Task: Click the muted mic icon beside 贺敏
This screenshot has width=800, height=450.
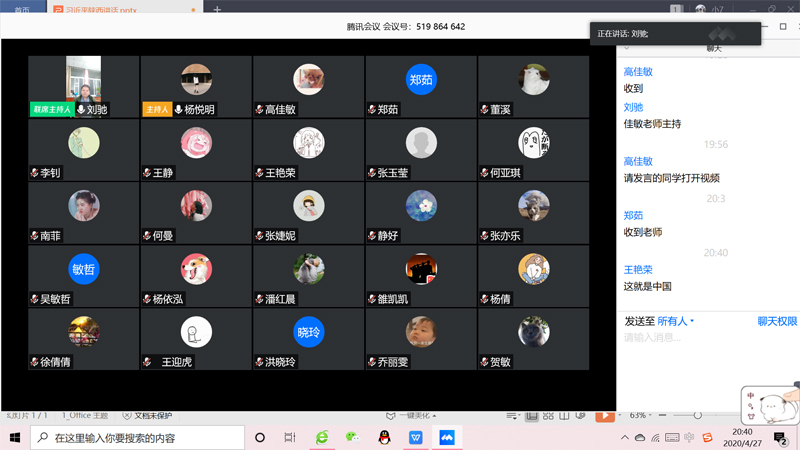Action: coord(483,362)
